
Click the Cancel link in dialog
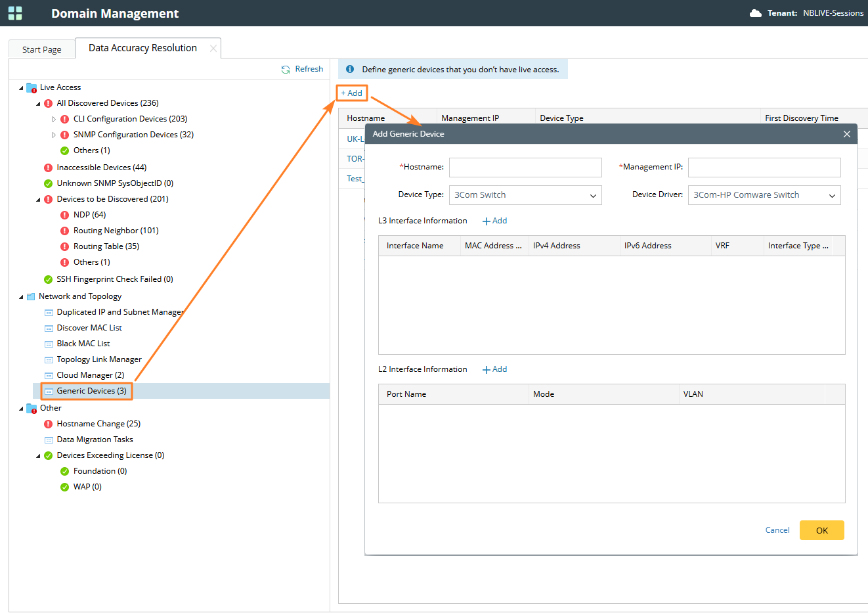[777, 530]
